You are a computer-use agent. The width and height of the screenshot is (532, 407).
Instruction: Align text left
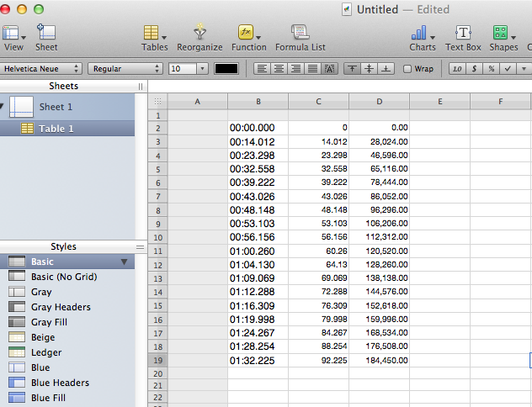coord(262,69)
